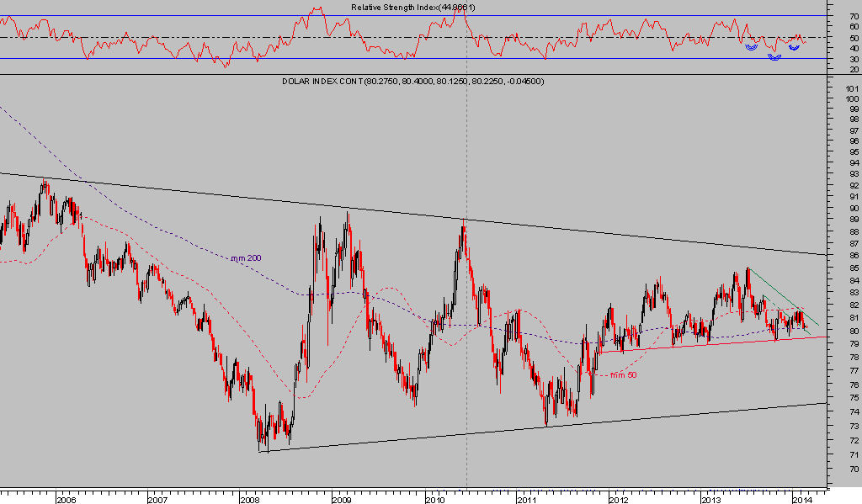Screen dimensions: 862x504
Task: Click the 2014 year label on time axis
Action: (802, 499)
